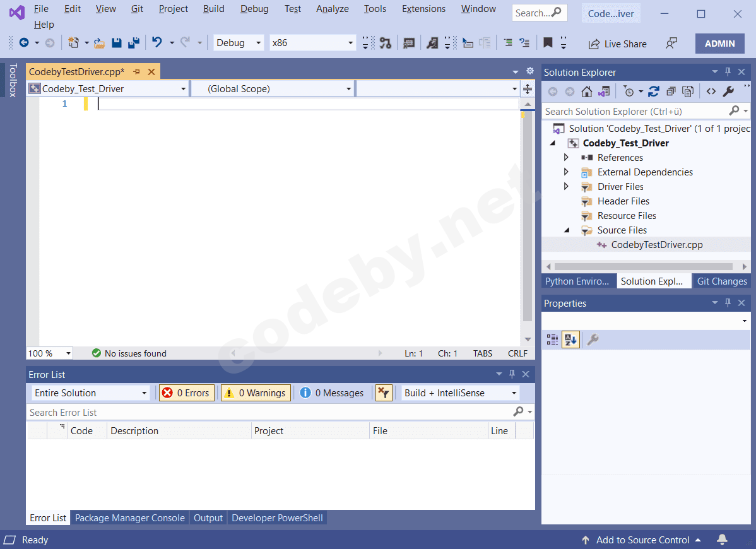This screenshot has width=756, height=549.
Task: Open Pending Changes Filter in Solution Explorer
Action: pyautogui.click(x=629, y=91)
